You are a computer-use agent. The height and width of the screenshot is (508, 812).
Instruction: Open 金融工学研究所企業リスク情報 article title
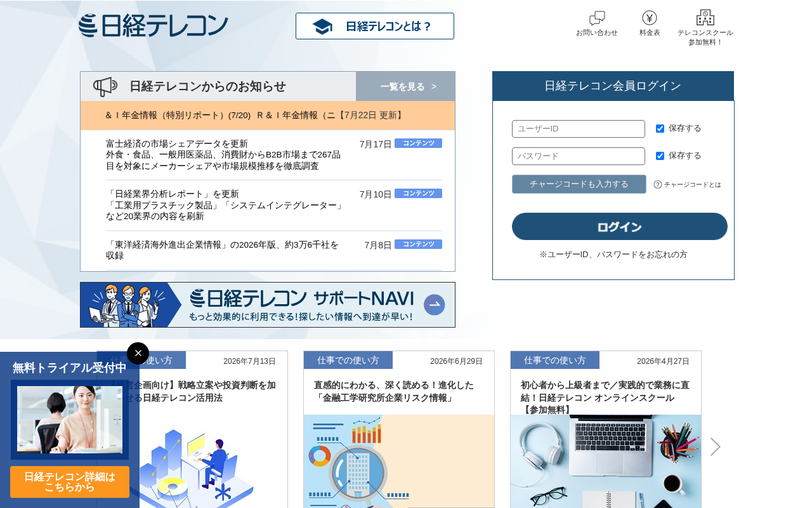[x=394, y=391]
